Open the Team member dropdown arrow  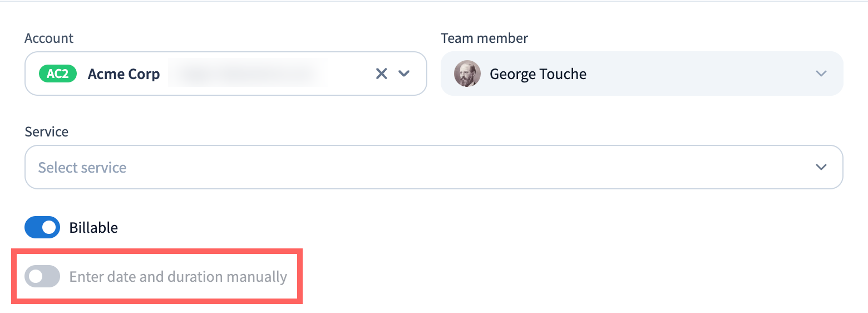pyautogui.click(x=821, y=74)
